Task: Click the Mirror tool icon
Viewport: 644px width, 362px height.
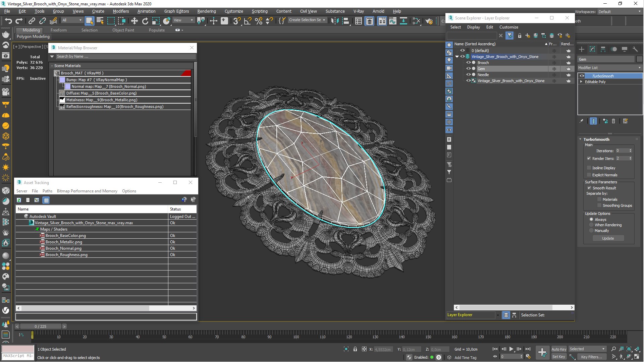Action: coord(334,21)
